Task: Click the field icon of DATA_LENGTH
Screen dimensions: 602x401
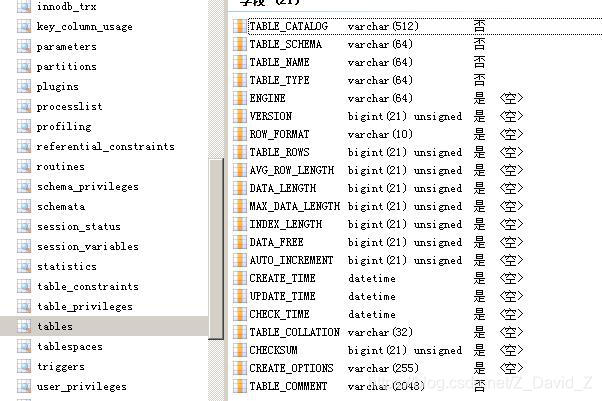Action: pyautogui.click(x=240, y=188)
